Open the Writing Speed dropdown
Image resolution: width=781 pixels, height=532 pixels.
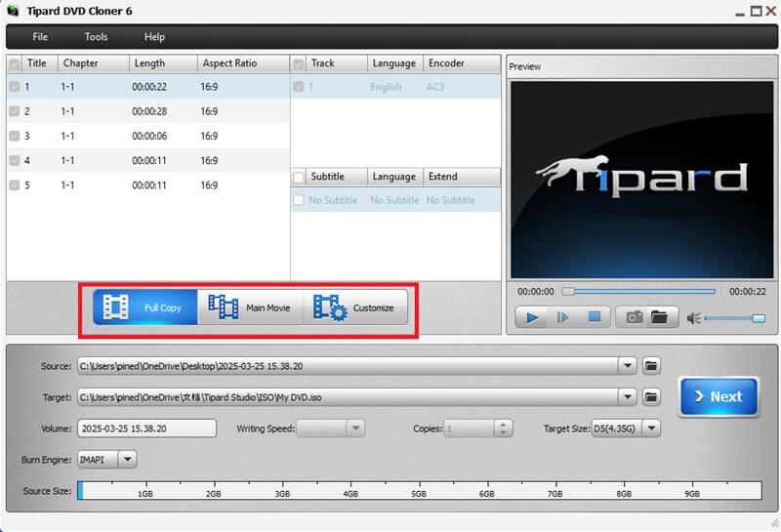[x=355, y=428]
